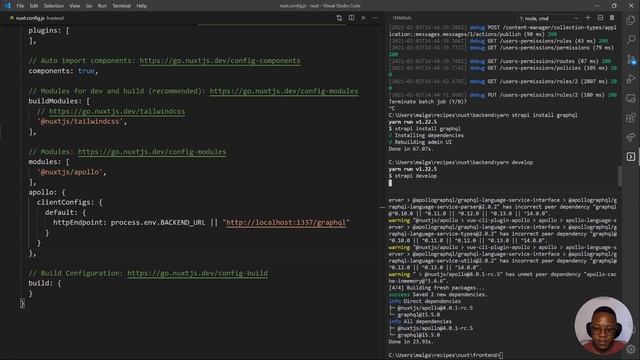Open the File menu

coord(20,6)
